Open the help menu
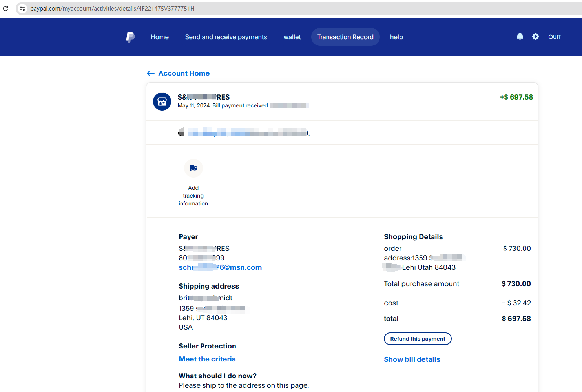Screen dimensions: 582x392 click(x=396, y=37)
